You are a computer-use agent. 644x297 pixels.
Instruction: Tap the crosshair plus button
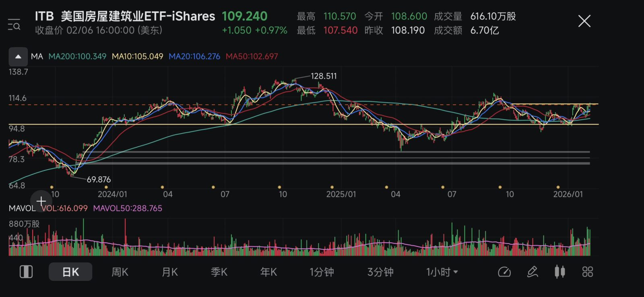click(41, 201)
